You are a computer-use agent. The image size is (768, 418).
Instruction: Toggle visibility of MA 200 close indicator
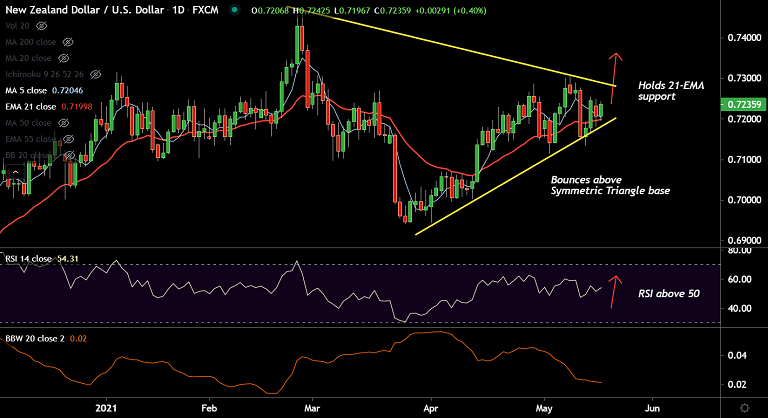(68, 42)
